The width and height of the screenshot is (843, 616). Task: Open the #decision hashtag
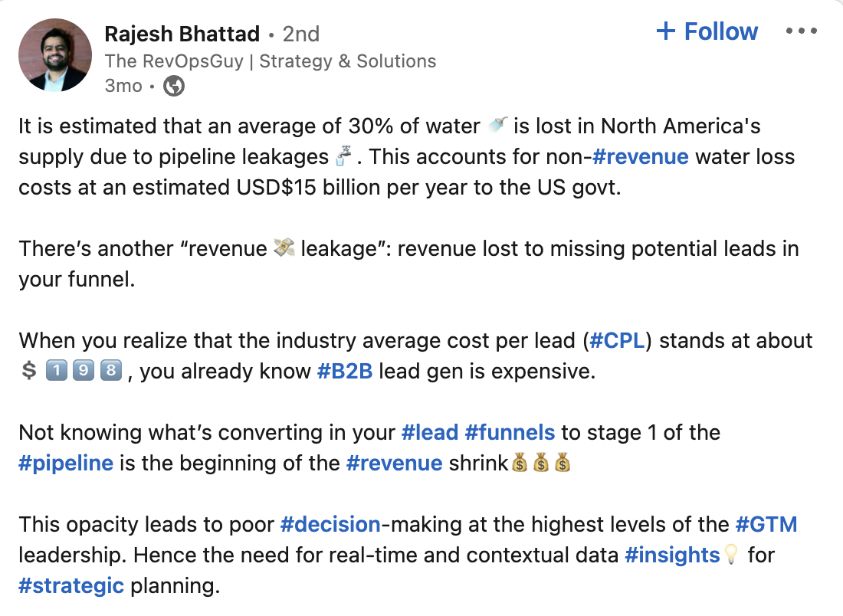[330, 524]
